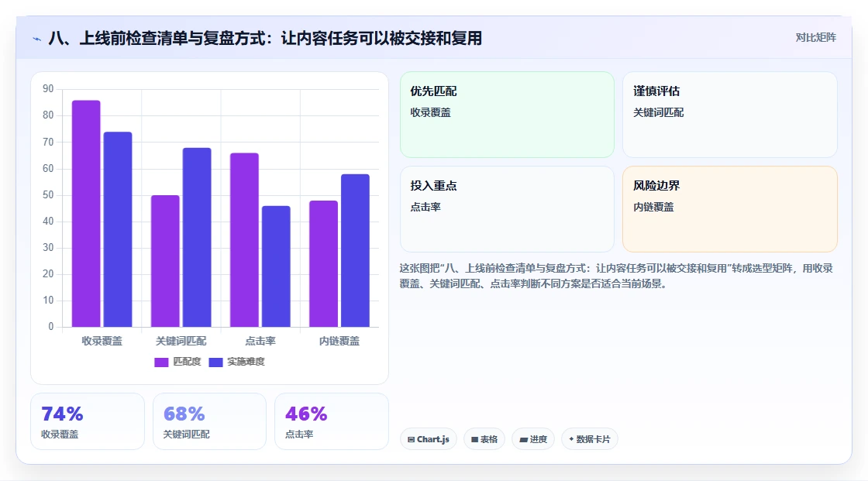This screenshot has height=481, width=868.
Task: Click the 点击率 x-axis label
Action: [x=260, y=341]
